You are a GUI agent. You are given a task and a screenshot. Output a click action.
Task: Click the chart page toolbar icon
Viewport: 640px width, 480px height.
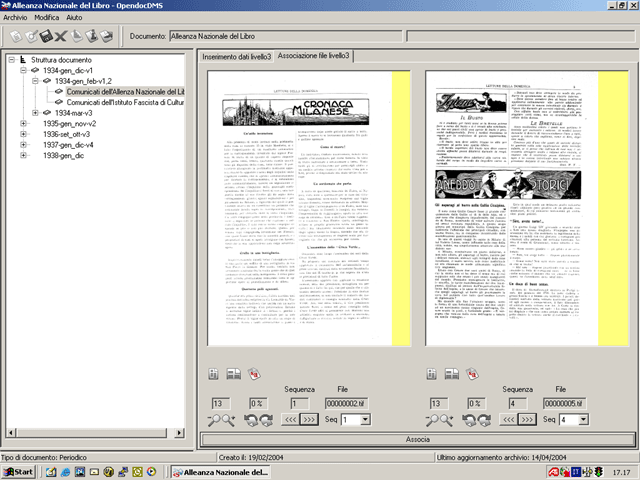[76, 36]
